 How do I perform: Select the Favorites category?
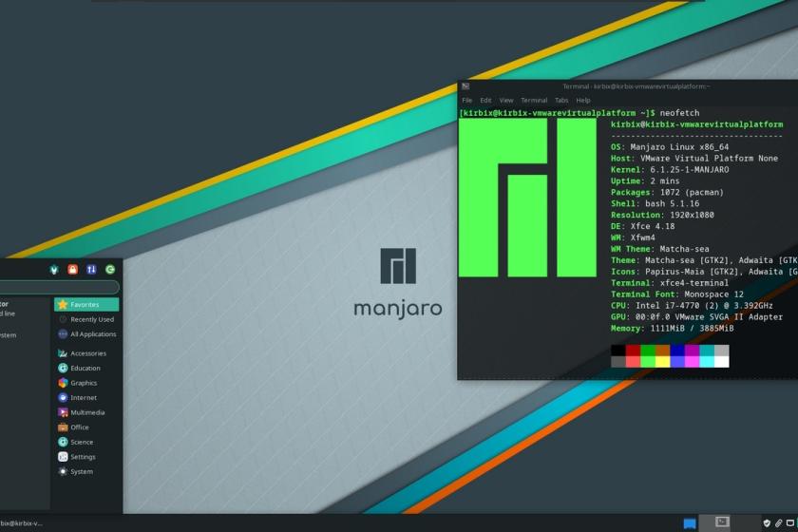pos(86,304)
